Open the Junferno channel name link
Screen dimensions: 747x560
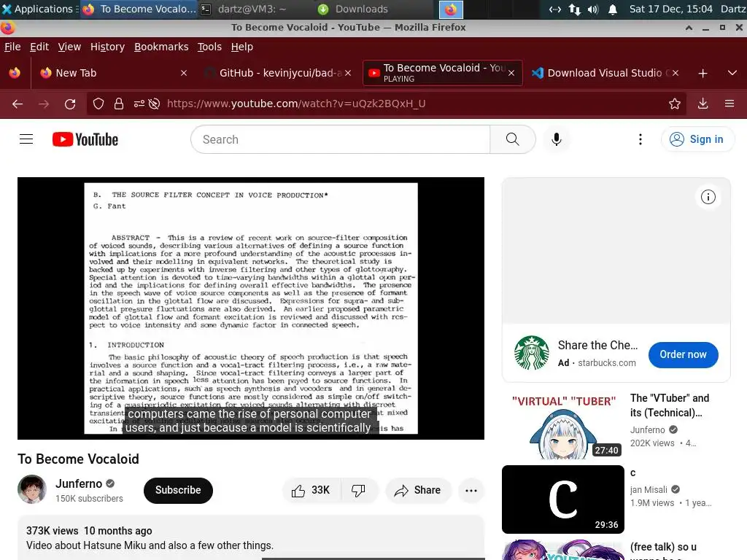(79, 484)
